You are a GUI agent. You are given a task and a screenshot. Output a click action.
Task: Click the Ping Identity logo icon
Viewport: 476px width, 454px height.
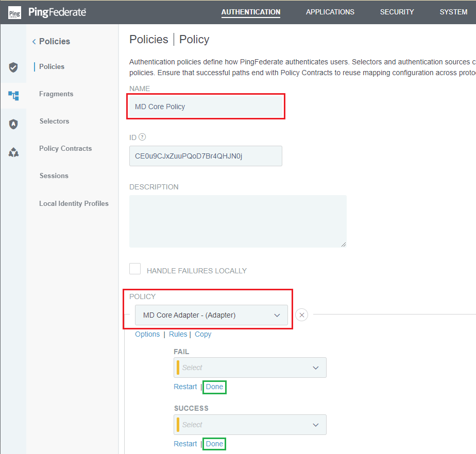pos(14,12)
